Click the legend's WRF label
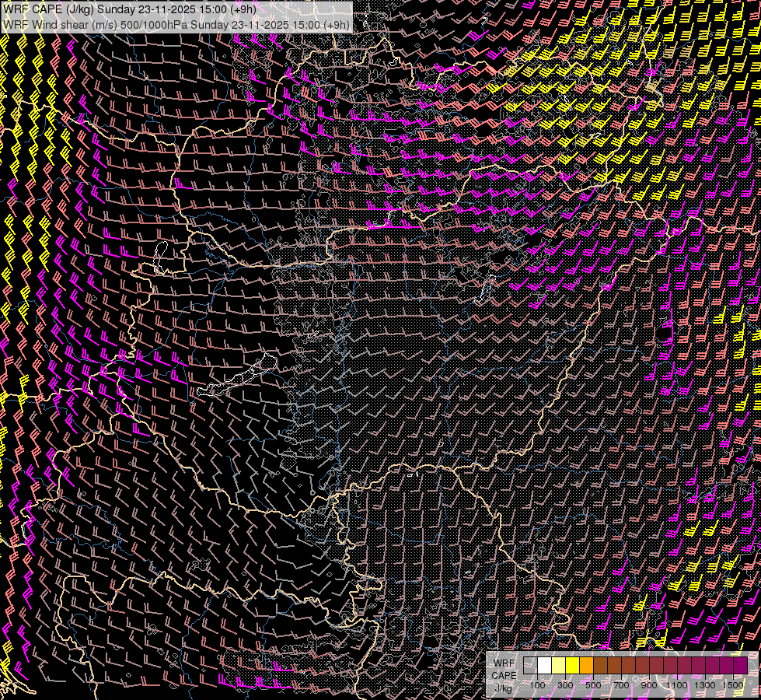 [x=504, y=663]
